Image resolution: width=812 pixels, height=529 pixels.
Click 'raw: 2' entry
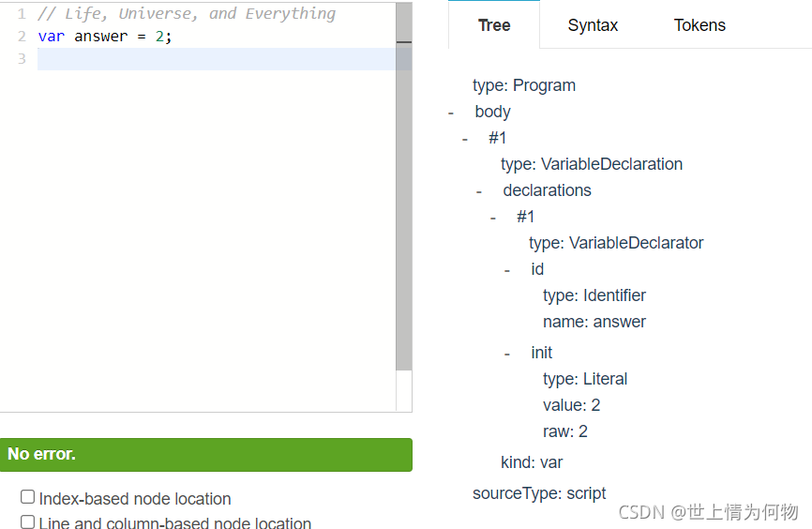565,431
